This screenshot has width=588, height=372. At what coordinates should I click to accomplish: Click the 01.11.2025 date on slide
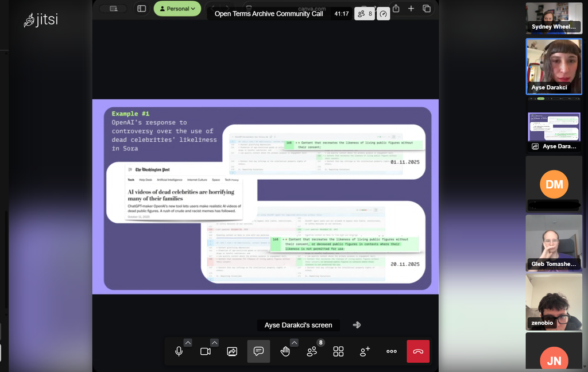coord(405,162)
